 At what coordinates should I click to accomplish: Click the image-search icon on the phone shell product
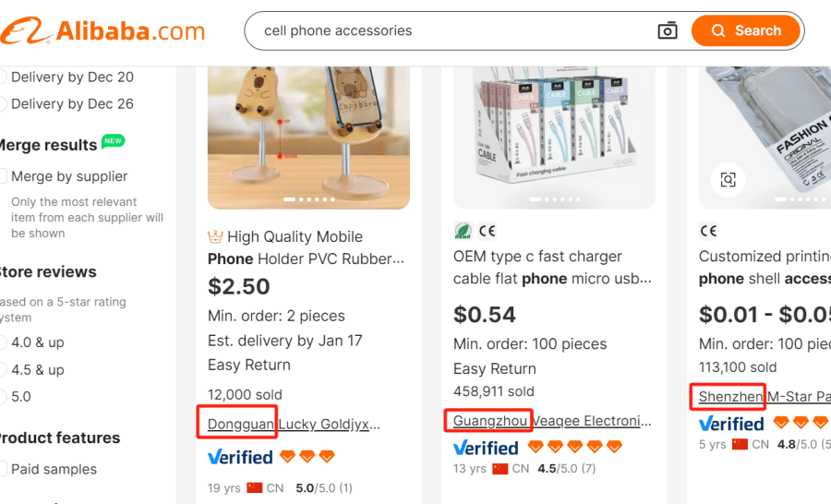click(x=728, y=179)
